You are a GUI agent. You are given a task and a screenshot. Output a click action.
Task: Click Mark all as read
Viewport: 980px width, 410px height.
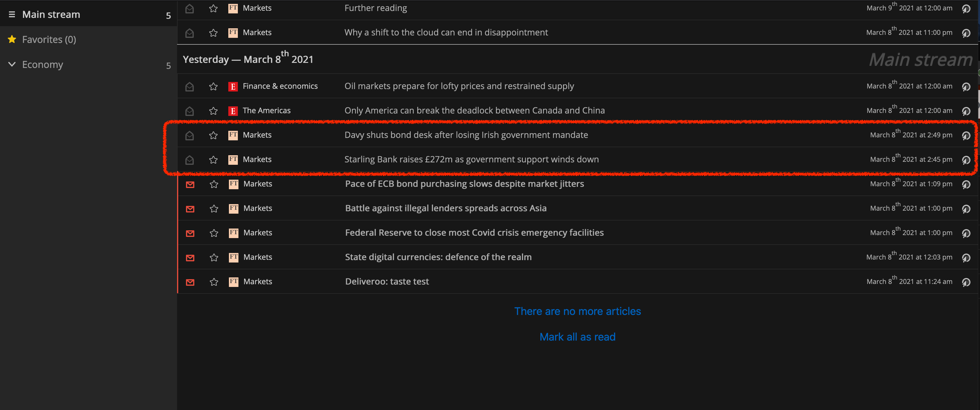pyautogui.click(x=577, y=337)
